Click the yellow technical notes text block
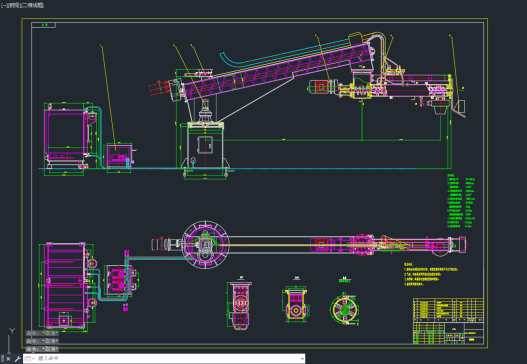Image resolution: width=527 pixels, height=364 pixels. [431, 274]
